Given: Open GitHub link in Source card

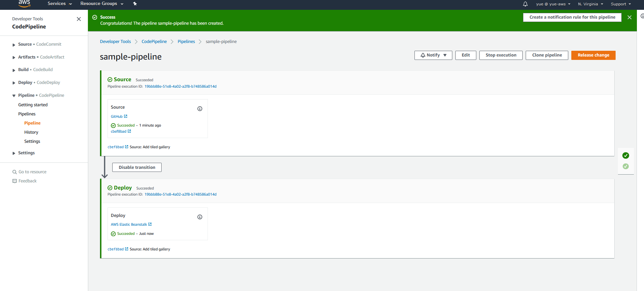Looking at the screenshot, I should point(117,116).
